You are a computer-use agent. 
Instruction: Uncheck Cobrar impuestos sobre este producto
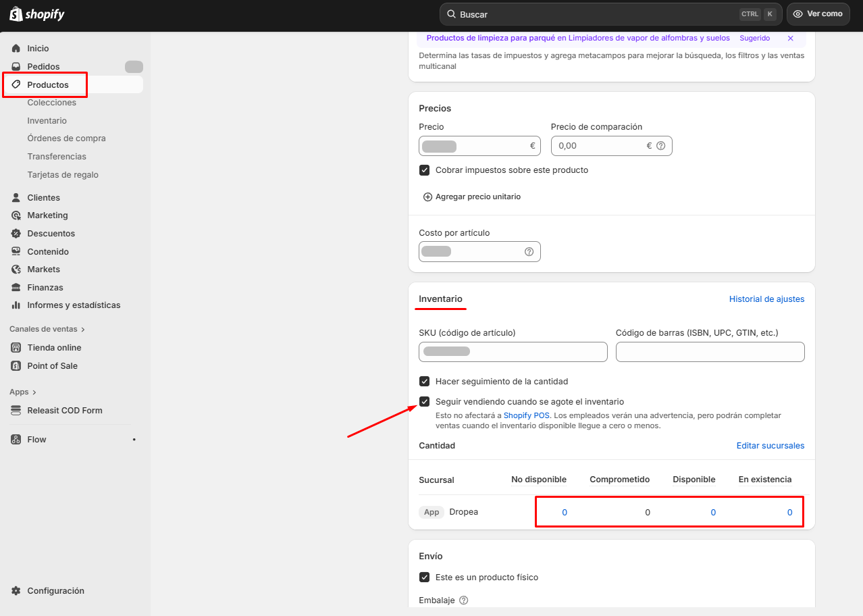point(424,170)
